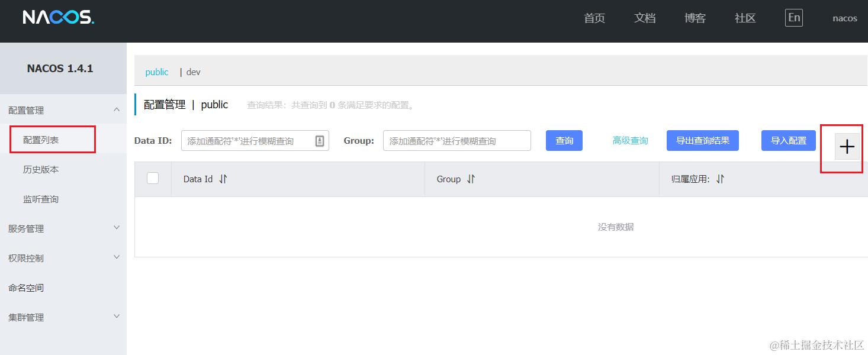This screenshot has height=355, width=868.
Task: Focus the Data ID search field
Action: click(255, 140)
